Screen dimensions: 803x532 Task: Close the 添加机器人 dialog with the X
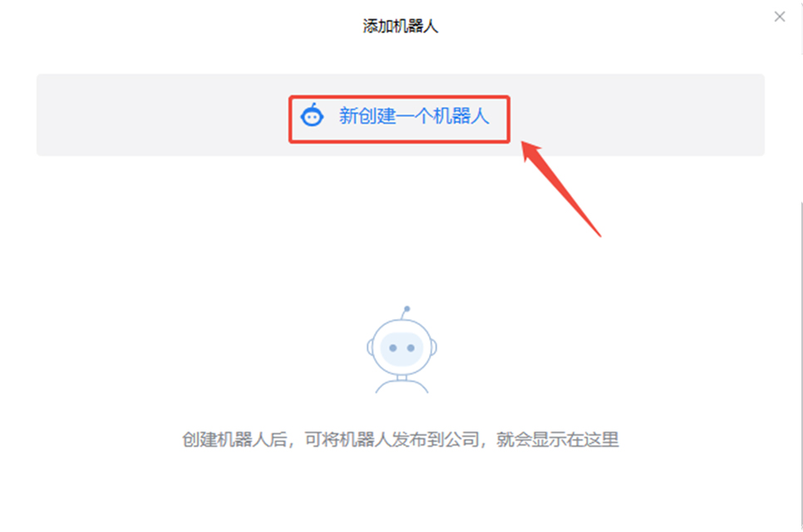pyautogui.click(x=780, y=17)
